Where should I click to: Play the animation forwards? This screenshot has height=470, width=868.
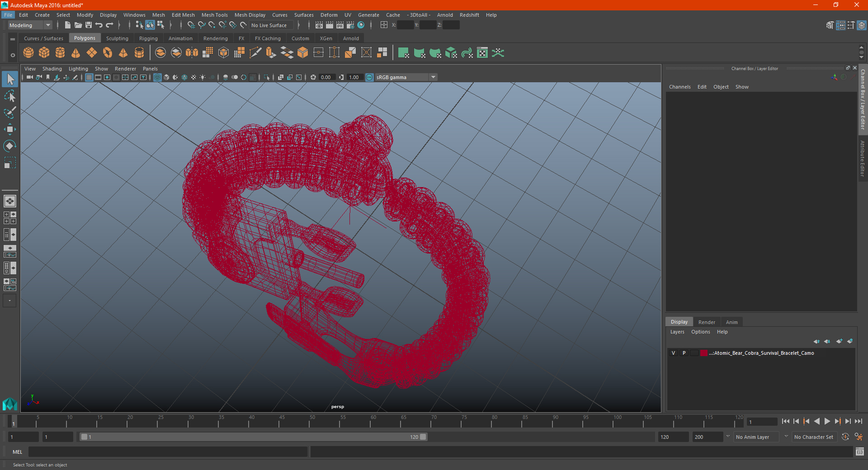click(827, 421)
